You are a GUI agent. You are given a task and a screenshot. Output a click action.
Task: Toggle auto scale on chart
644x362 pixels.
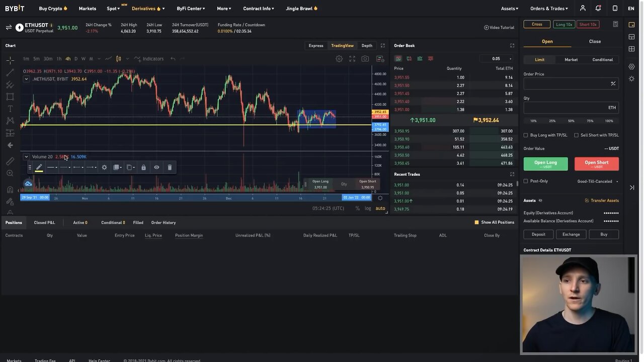point(380,208)
